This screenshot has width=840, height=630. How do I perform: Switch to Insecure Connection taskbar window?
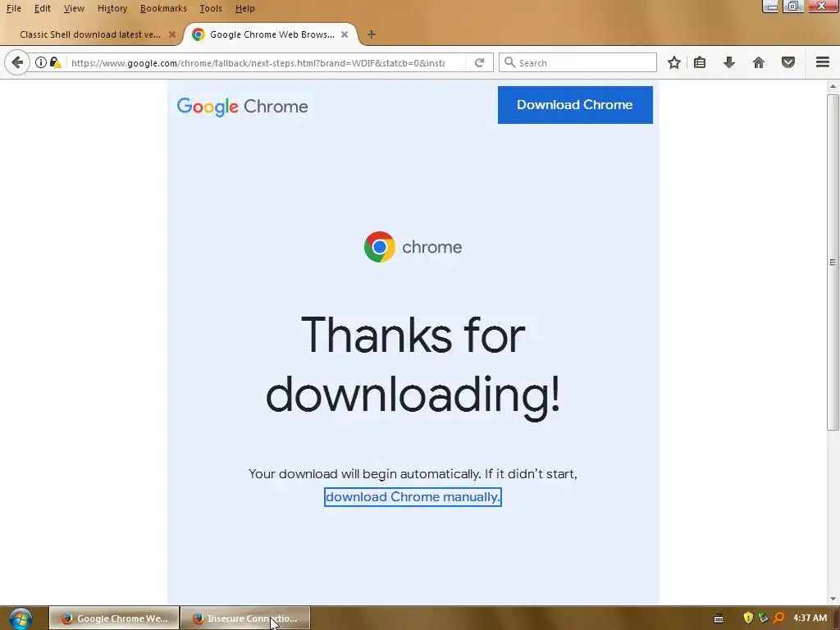(x=245, y=619)
